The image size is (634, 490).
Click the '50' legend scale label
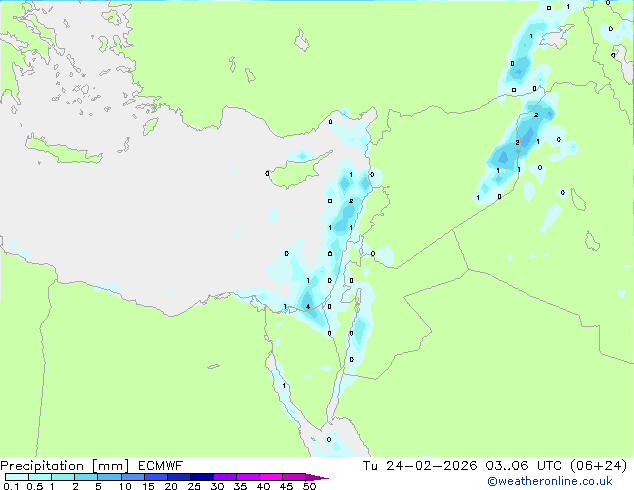pos(309,486)
